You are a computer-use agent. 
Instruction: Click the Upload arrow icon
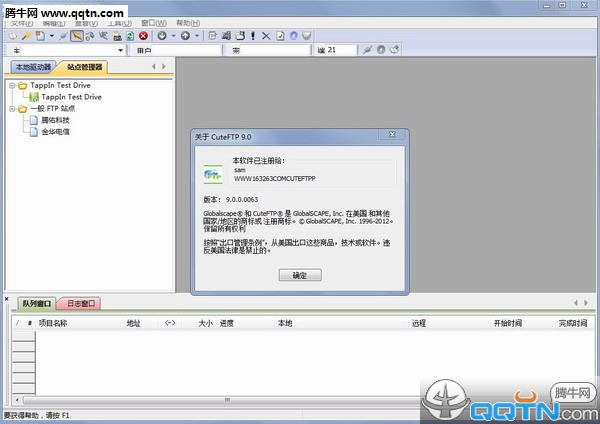[186, 36]
